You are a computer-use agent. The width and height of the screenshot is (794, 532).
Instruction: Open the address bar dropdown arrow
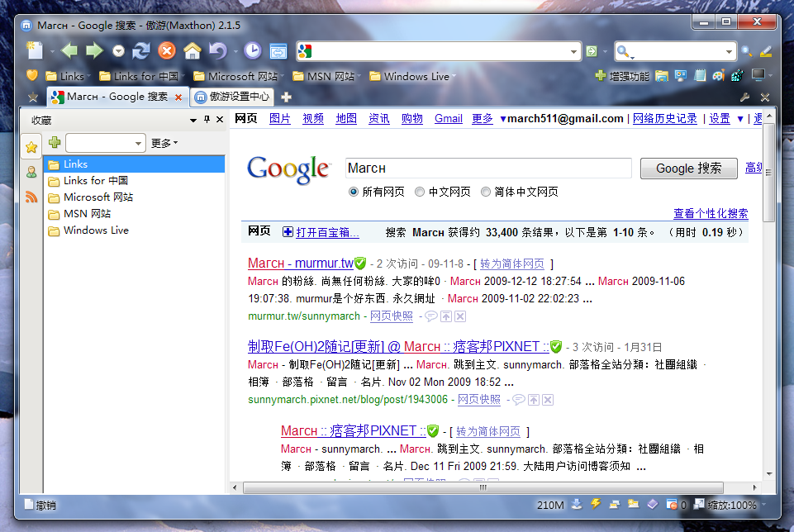[x=573, y=52]
